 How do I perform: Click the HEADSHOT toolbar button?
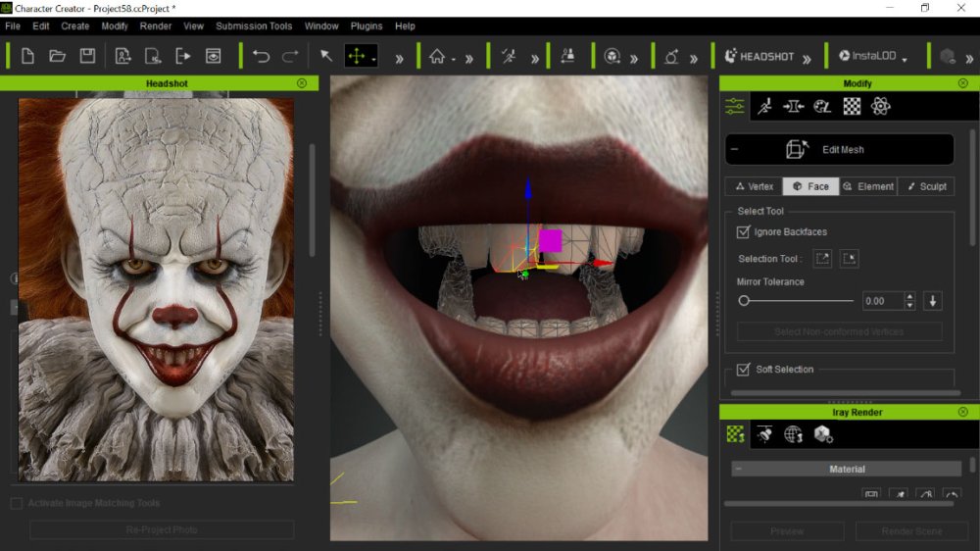pos(759,56)
